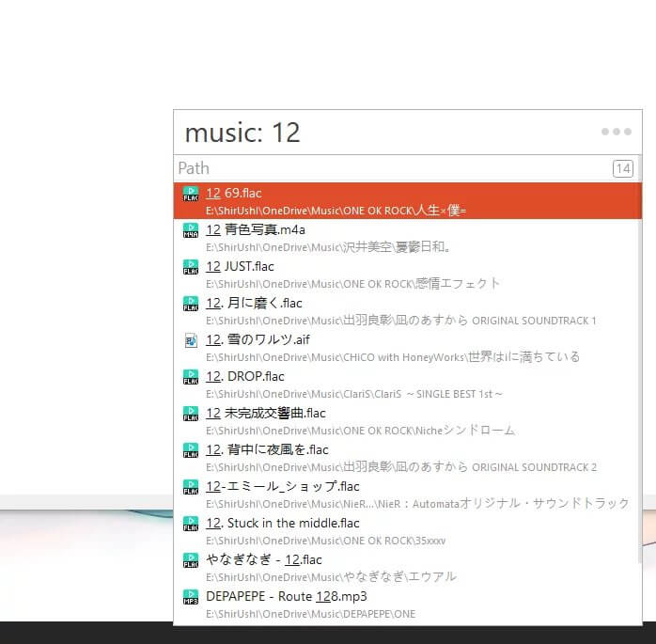Click the FLAC icon beside 12. DROP.flac
This screenshot has width=656, height=644.
coord(191,377)
